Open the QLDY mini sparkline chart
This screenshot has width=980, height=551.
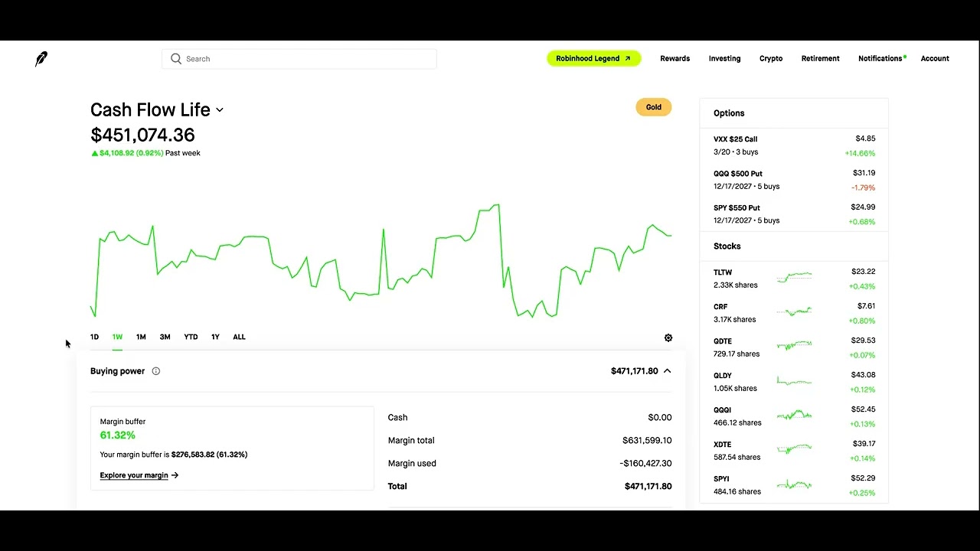pos(794,380)
